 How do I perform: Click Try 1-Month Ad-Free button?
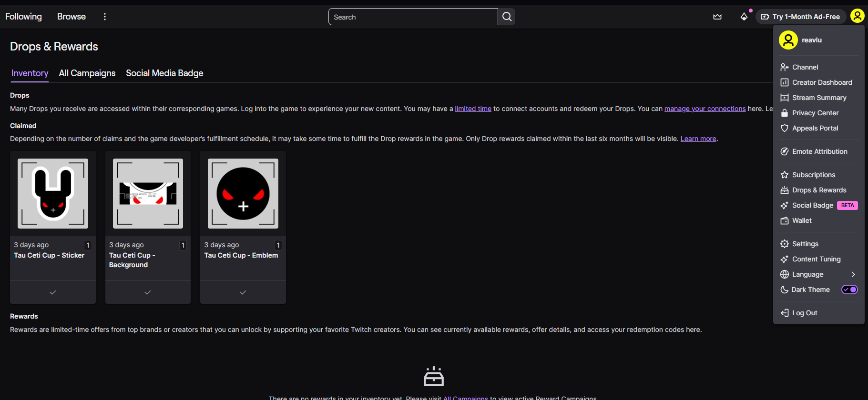click(800, 17)
